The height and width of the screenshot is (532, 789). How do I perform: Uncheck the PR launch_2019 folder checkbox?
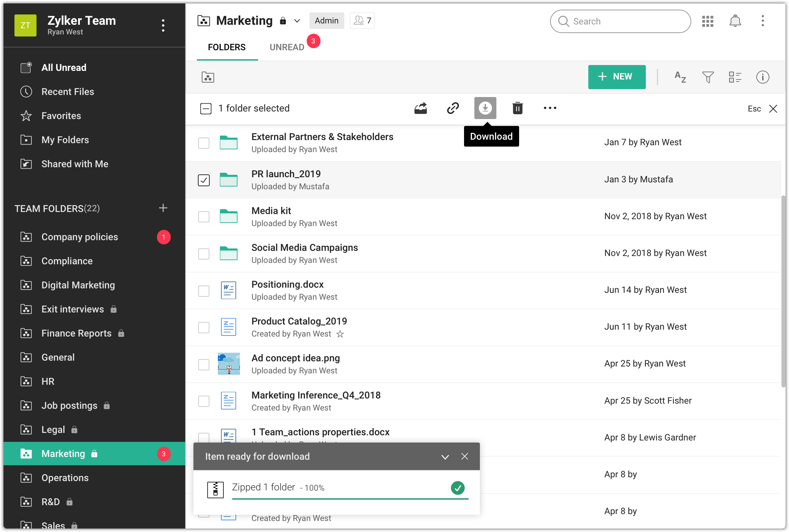coord(204,180)
